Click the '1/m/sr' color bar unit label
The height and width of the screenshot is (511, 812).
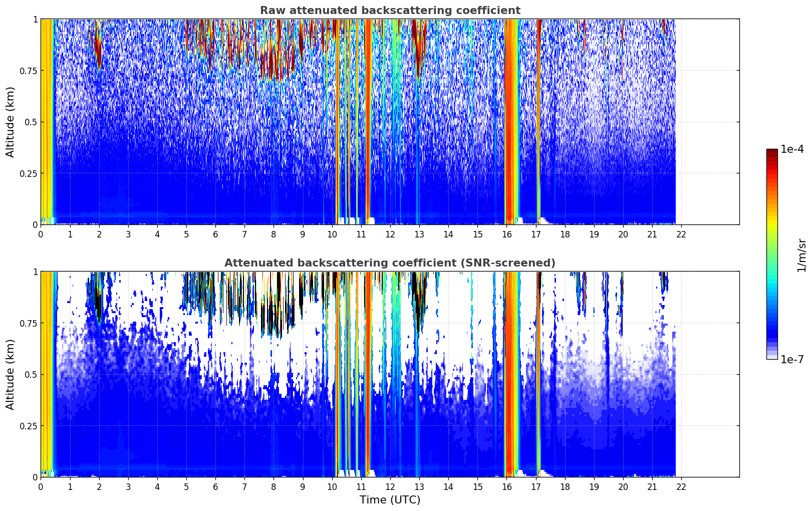[x=801, y=255]
